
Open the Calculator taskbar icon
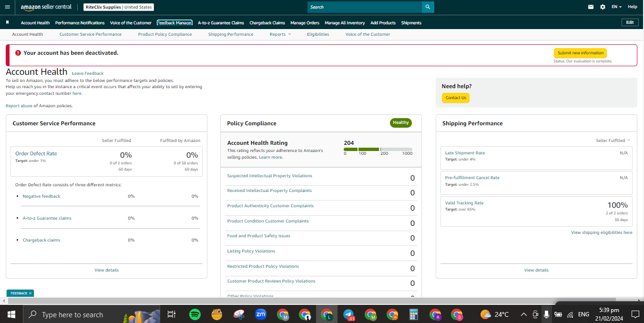(414, 314)
